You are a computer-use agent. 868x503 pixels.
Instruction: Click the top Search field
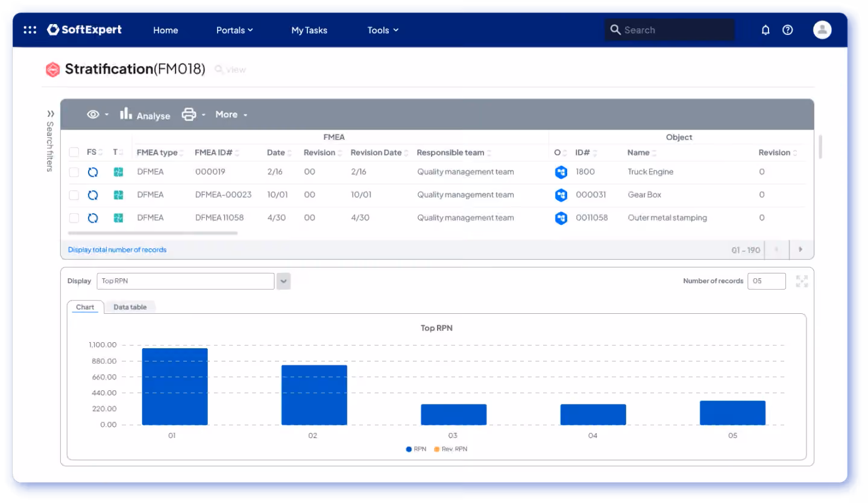pyautogui.click(x=669, y=30)
